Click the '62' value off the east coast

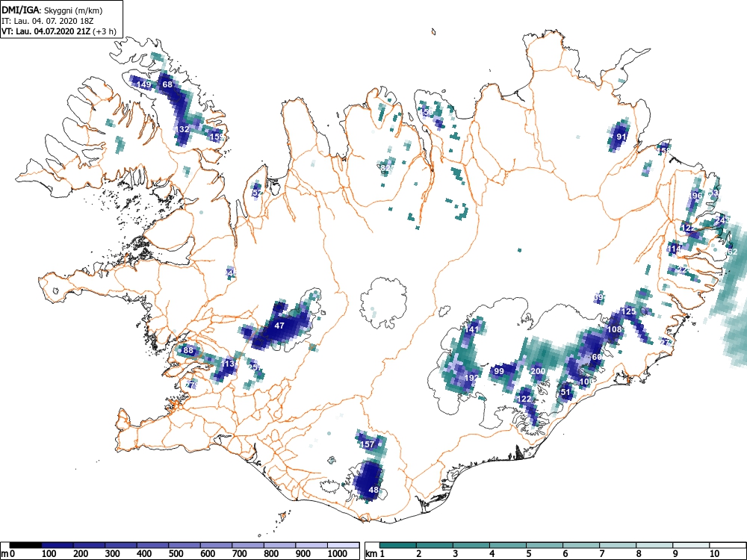click(732, 252)
